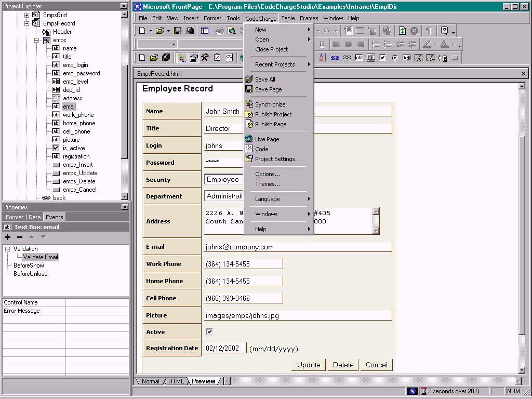
Task: Collapse the emps record tree node
Action: [x=37, y=40]
